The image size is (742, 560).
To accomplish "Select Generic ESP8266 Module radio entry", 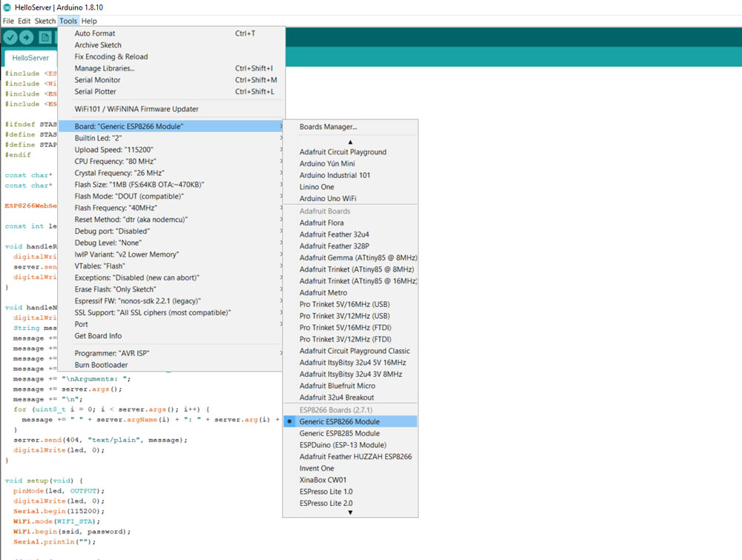I will tap(350, 421).
